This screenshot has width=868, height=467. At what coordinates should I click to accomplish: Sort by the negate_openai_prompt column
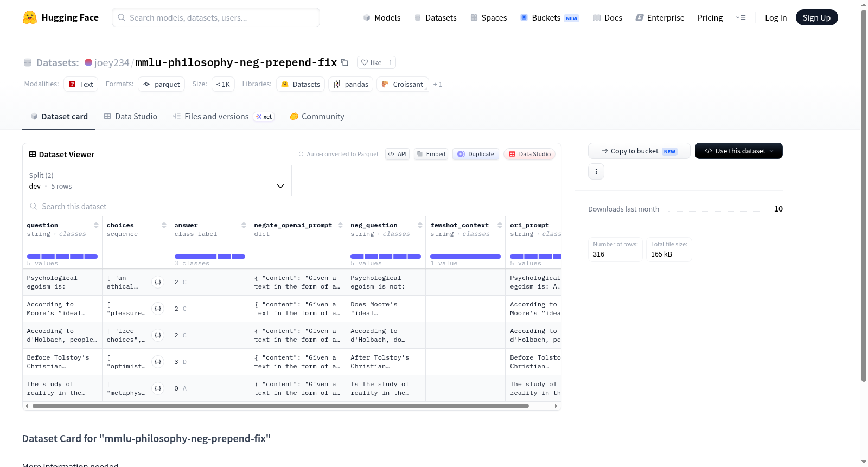(x=340, y=225)
